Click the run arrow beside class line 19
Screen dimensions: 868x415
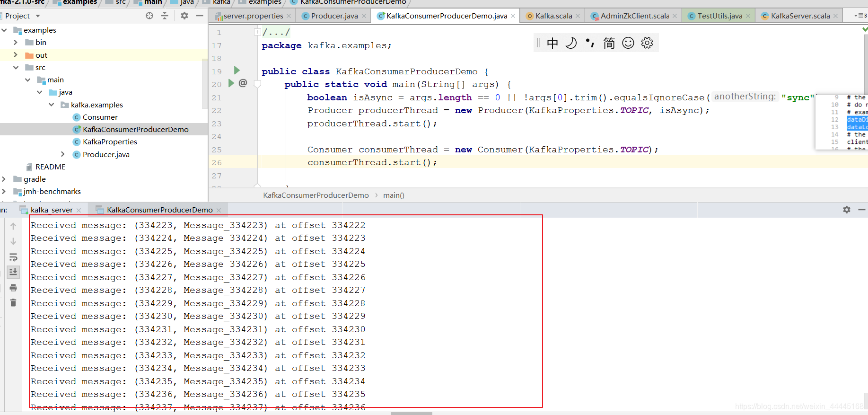point(237,71)
